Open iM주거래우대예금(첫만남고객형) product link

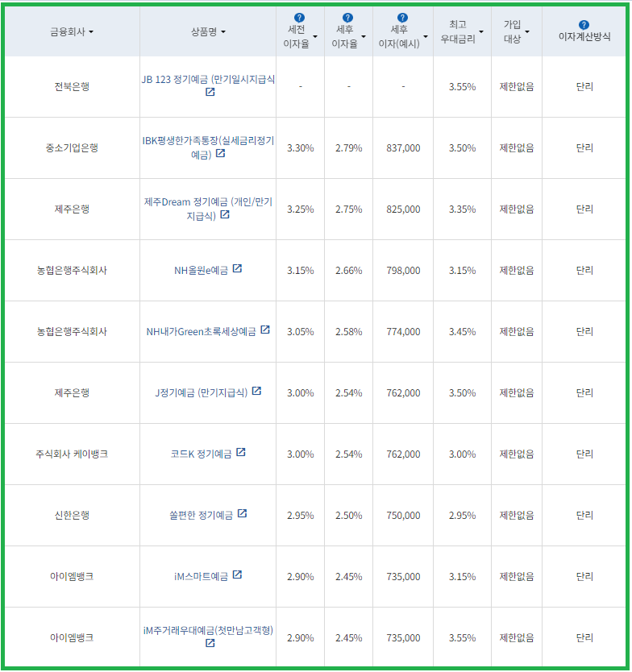(x=208, y=631)
